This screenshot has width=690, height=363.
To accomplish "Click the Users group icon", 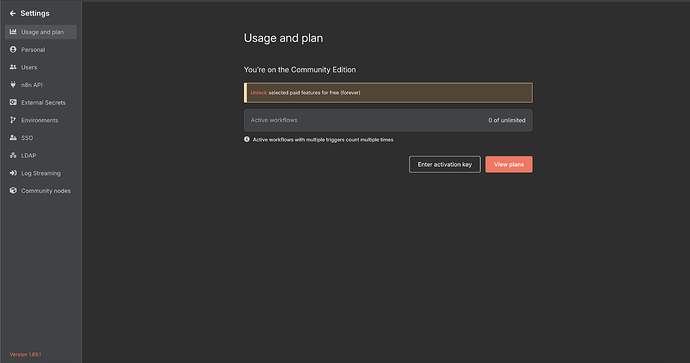I will tap(13, 67).
